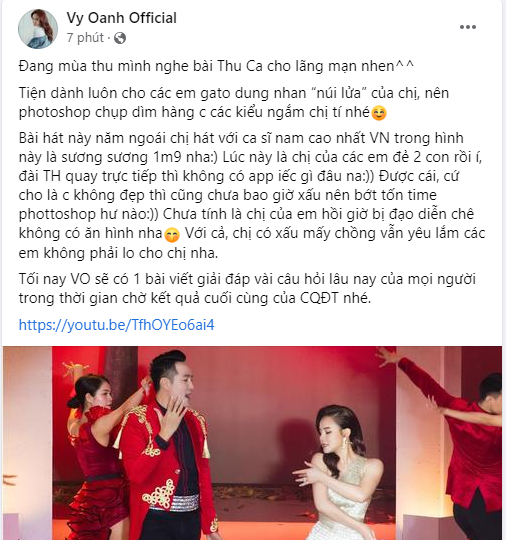Viewport: 506px width, 540px height.
Task: Open the attached stage performance photo
Action: 252,443
